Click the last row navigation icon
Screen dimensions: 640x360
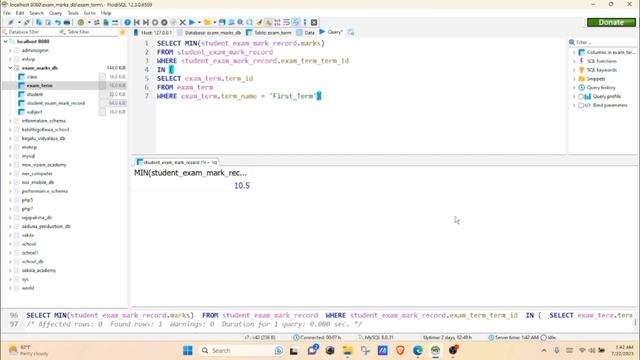[146, 22]
